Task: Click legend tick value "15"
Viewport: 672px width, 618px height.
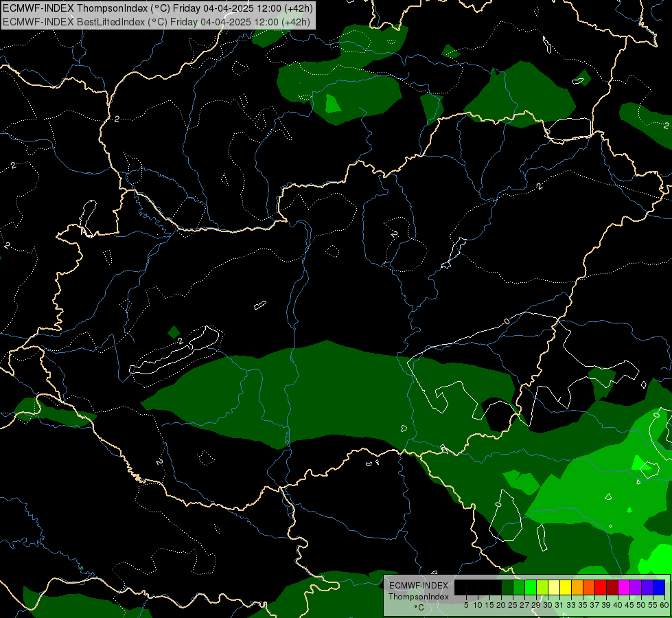Action: point(489,605)
